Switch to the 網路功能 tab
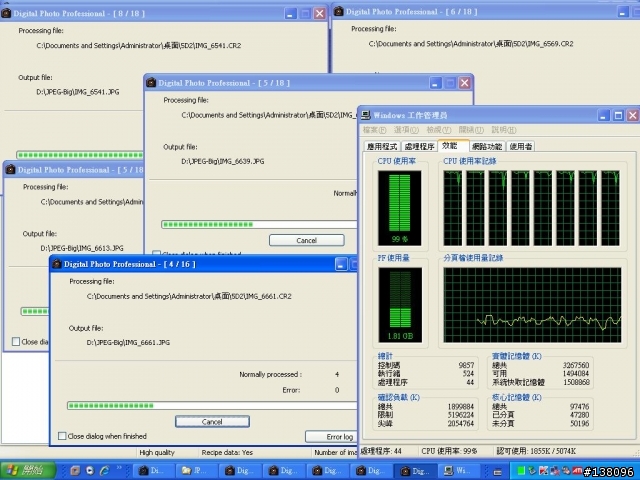The width and height of the screenshot is (640, 480). click(x=487, y=147)
